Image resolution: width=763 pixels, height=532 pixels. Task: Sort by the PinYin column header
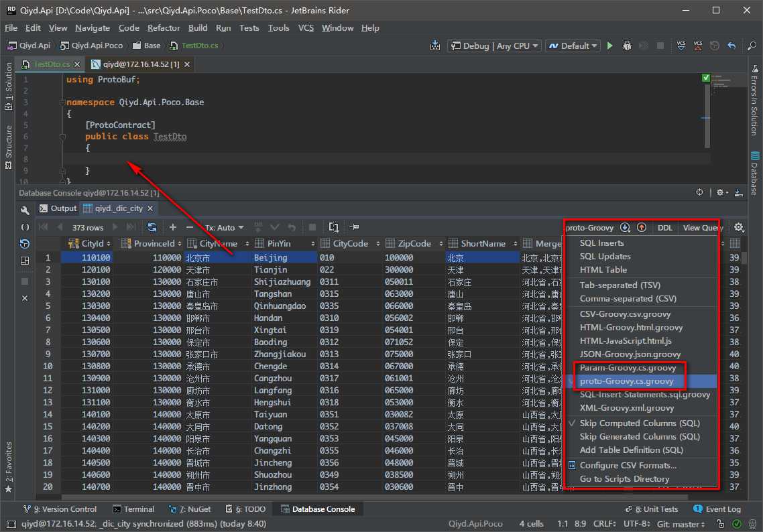tap(285, 244)
